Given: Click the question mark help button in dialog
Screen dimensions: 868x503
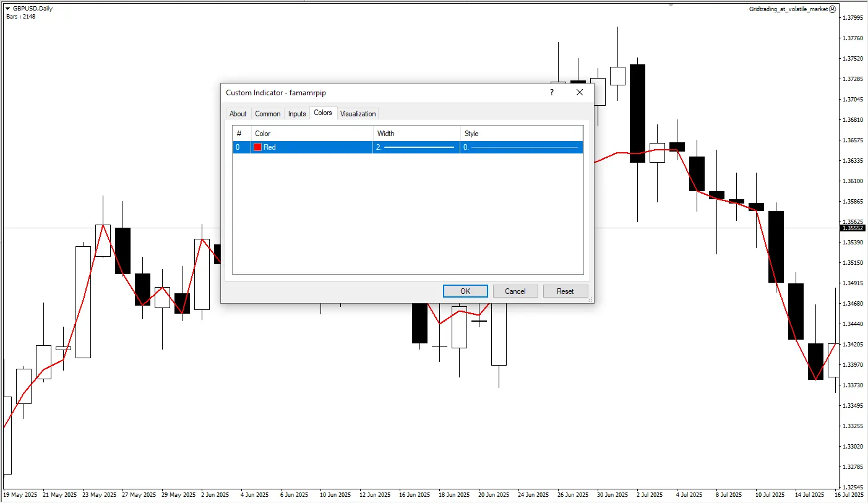Looking at the screenshot, I should (551, 92).
